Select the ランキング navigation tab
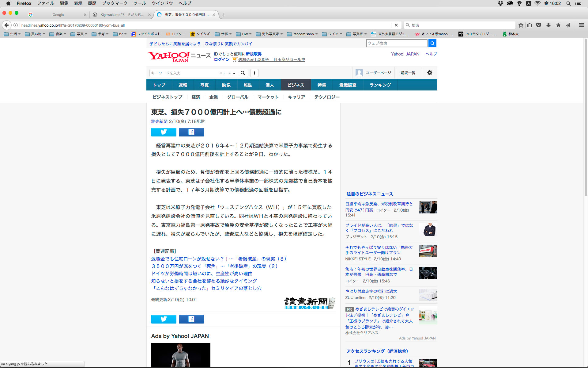 (380, 85)
